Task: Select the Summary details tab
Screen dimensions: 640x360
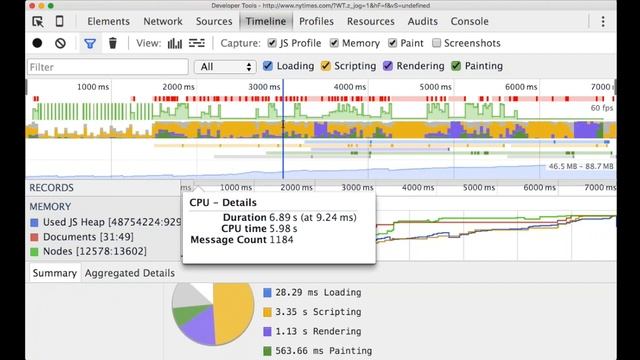Action: pos(54,273)
